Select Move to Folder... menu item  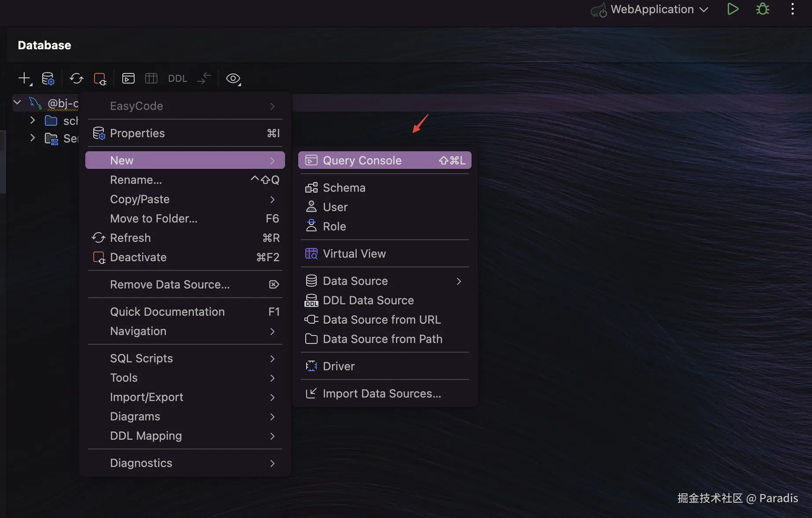click(x=185, y=219)
